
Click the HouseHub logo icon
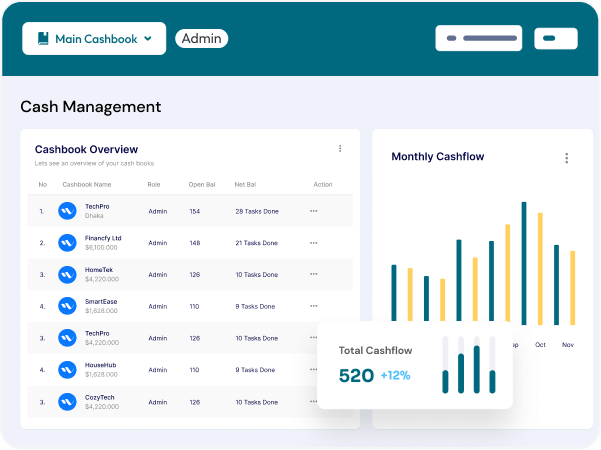(x=68, y=370)
